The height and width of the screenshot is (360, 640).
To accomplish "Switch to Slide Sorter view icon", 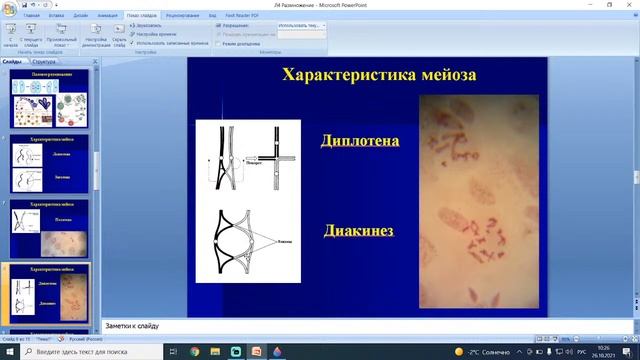I will (547, 339).
